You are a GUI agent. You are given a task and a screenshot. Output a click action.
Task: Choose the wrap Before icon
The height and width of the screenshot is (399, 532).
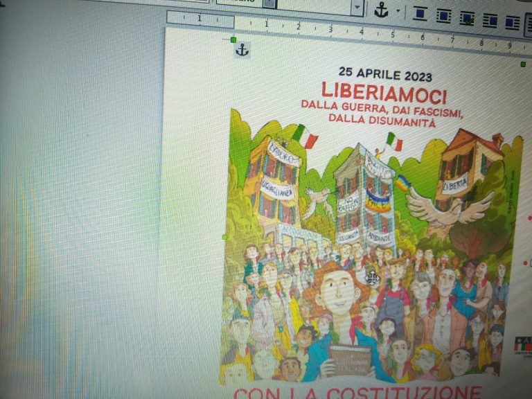pos(490,21)
